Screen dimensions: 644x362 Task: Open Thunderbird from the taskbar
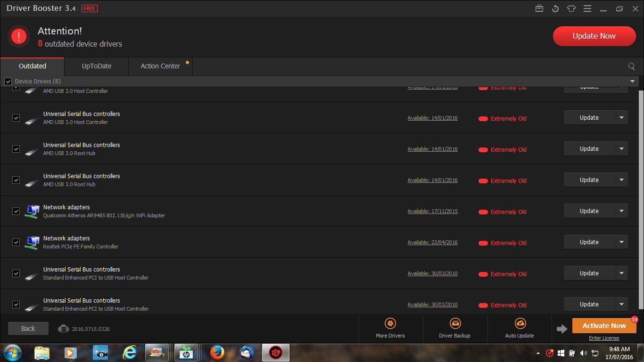pyautogui.click(x=247, y=353)
